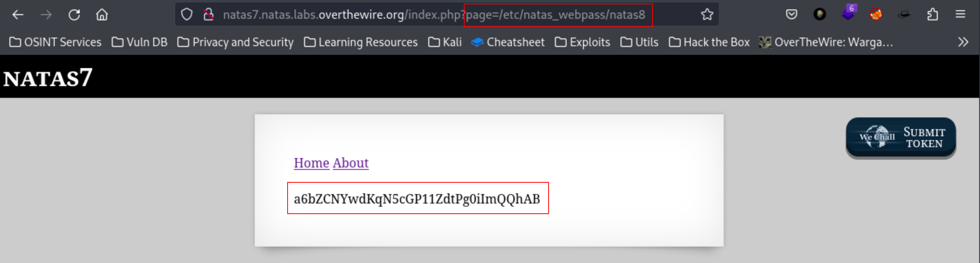Click the insecure connection padlock icon
This screenshot has height=263, width=980.
(x=209, y=15)
